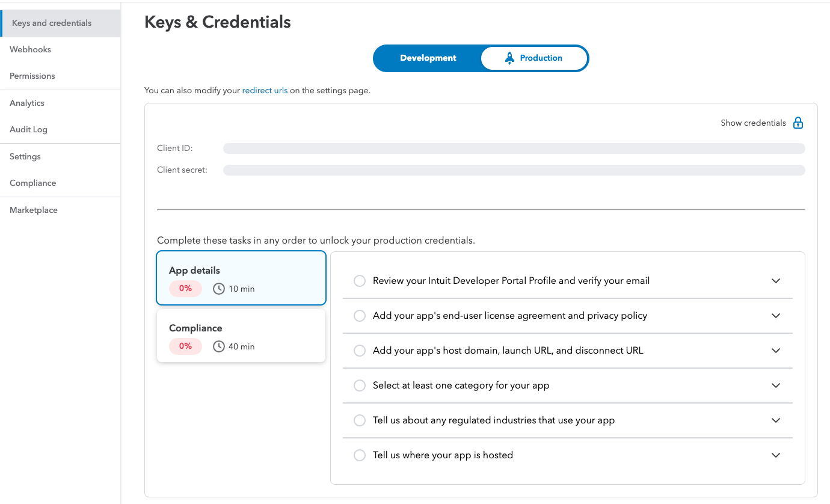Expand the host domain and launch URL chevron

pyautogui.click(x=776, y=351)
